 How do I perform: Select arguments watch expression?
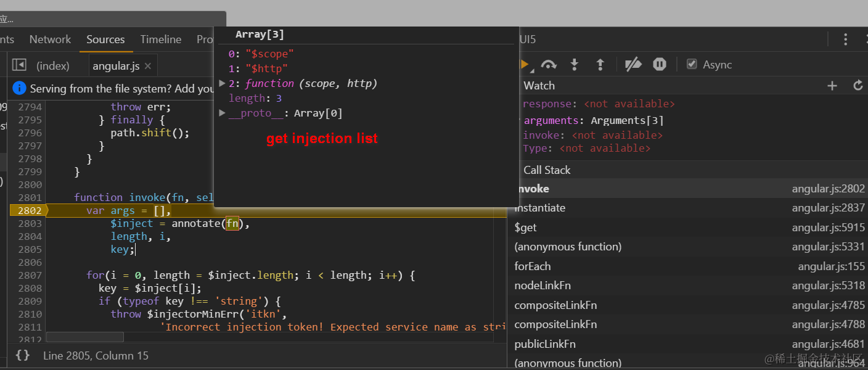coord(594,120)
